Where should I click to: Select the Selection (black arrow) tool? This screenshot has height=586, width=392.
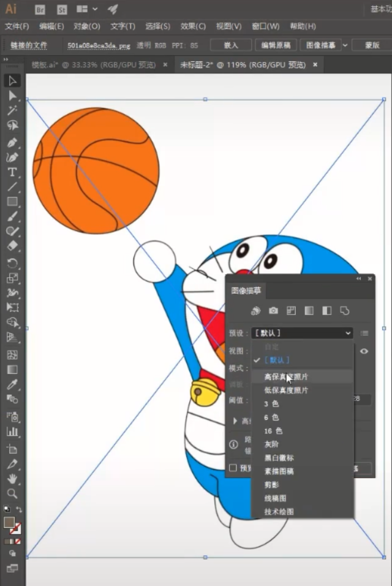point(12,81)
